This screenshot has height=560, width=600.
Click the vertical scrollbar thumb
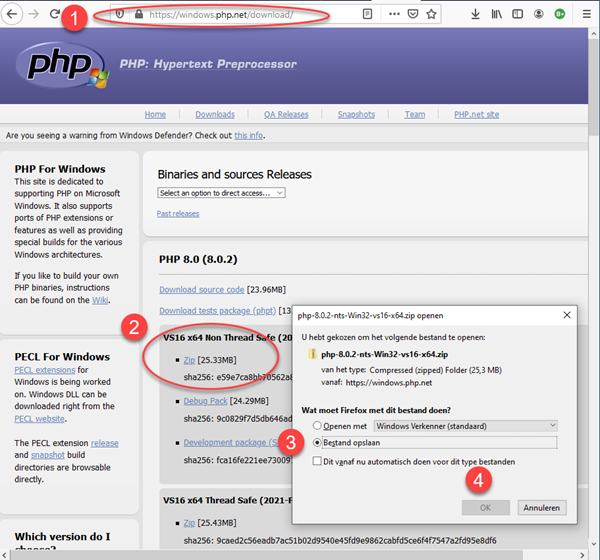tap(594, 87)
